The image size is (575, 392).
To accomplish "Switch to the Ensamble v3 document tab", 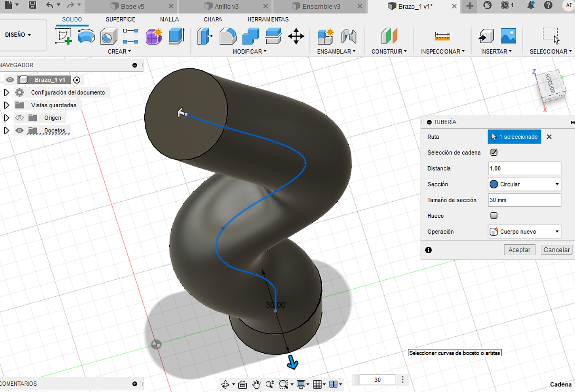I will (x=321, y=6).
